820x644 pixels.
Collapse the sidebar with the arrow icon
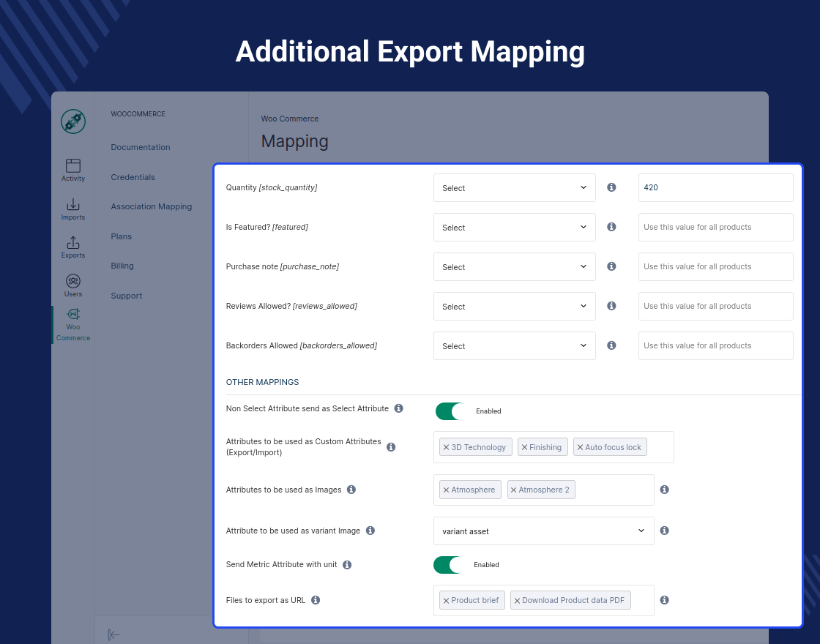[113, 634]
